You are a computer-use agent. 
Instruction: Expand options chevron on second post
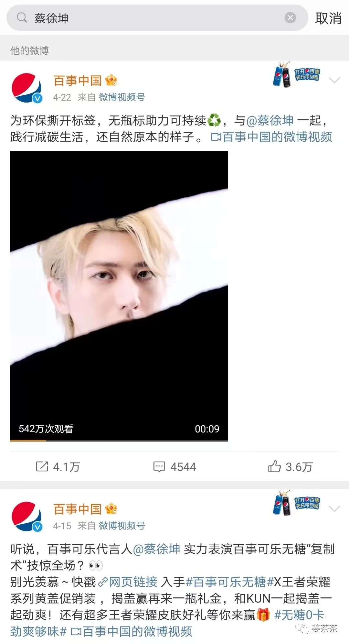[x=334, y=509]
